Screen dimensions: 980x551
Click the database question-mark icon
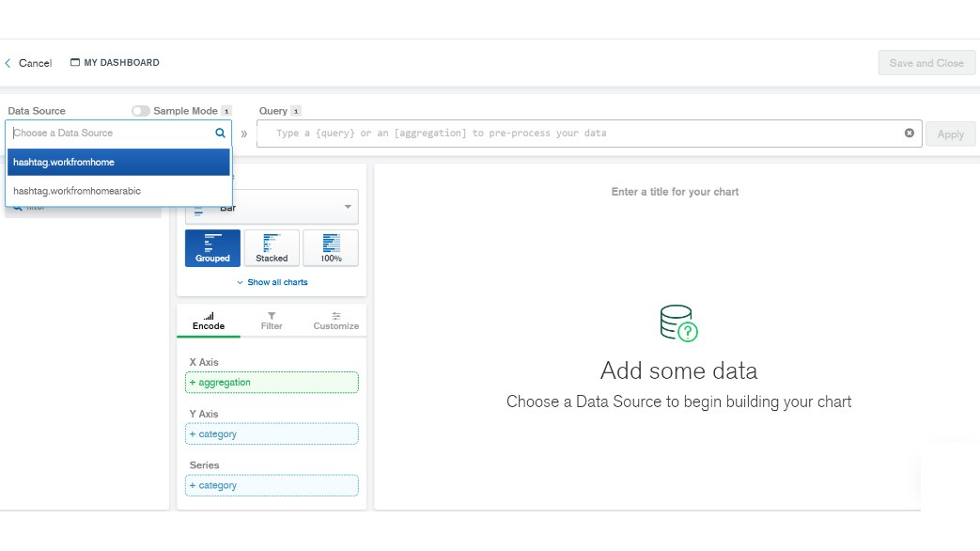point(678,323)
